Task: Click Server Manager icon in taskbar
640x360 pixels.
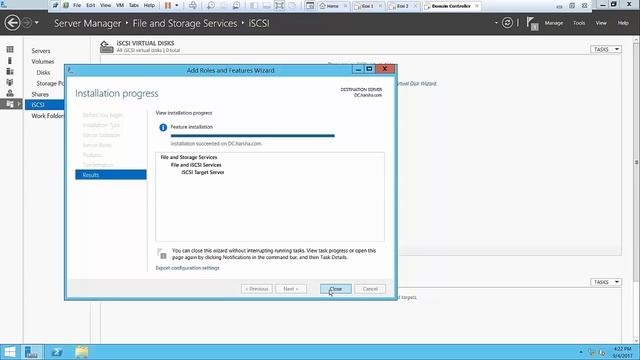Action: click(x=31, y=352)
